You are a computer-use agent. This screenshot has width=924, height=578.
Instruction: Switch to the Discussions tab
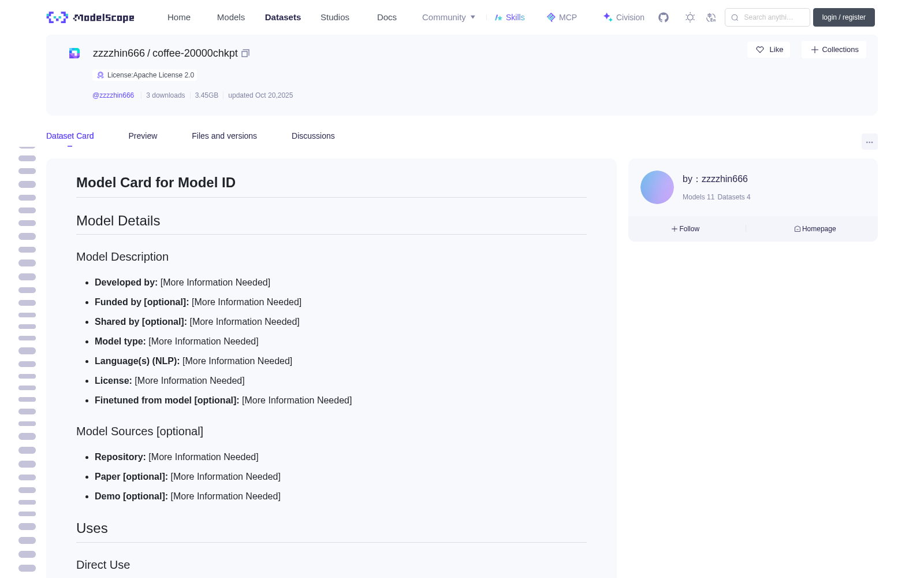(313, 136)
